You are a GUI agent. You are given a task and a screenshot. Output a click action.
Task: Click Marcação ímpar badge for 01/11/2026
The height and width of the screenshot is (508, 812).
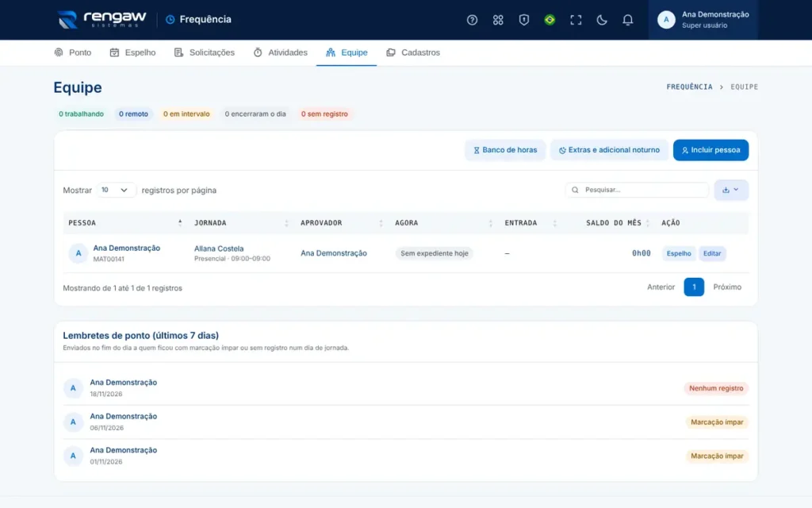click(x=717, y=456)
